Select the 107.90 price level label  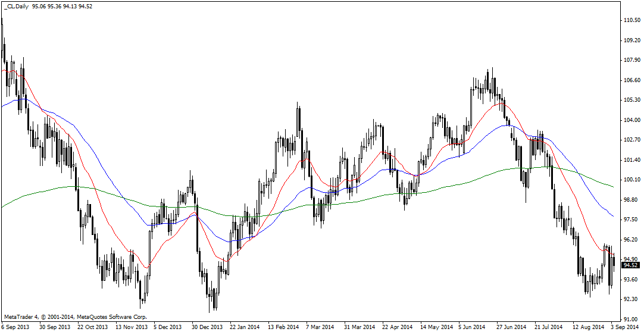click(x=632, y=60)
